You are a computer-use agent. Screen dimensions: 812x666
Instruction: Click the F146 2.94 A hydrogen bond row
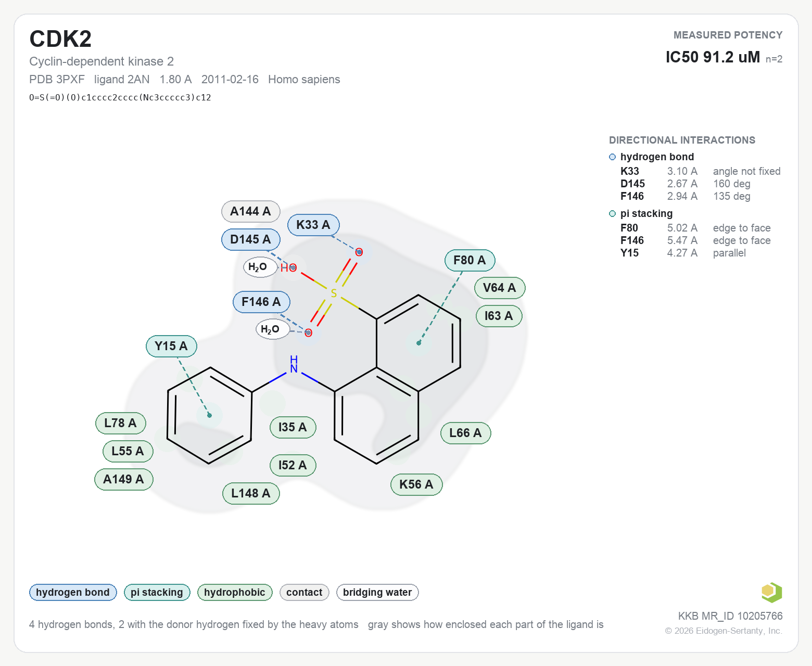coord(685,196)
